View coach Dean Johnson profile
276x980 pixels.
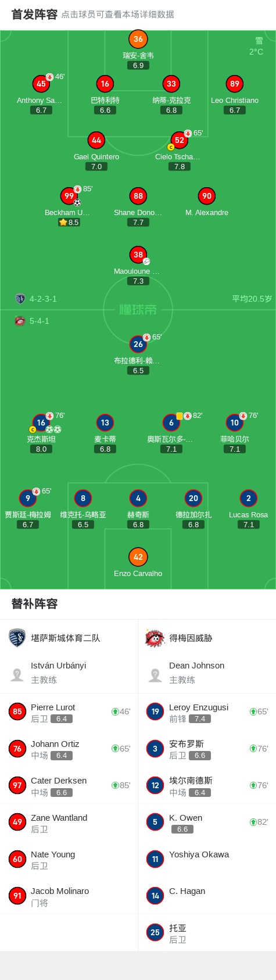[x=207, y=673]
